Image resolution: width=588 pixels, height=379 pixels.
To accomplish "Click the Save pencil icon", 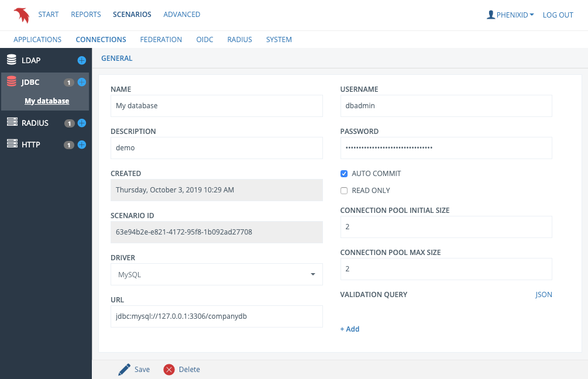I will click(x=124, y=369).
